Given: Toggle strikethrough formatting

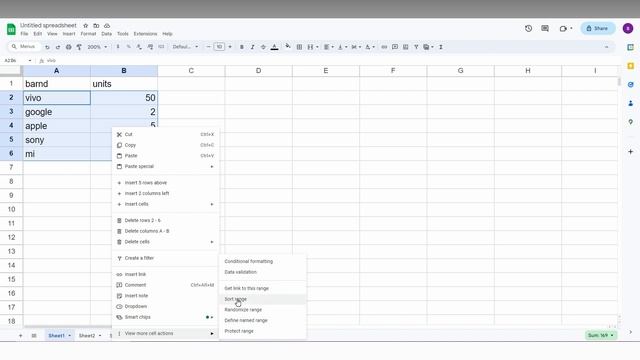Looking at the screenshot, I should pos(263,47).
